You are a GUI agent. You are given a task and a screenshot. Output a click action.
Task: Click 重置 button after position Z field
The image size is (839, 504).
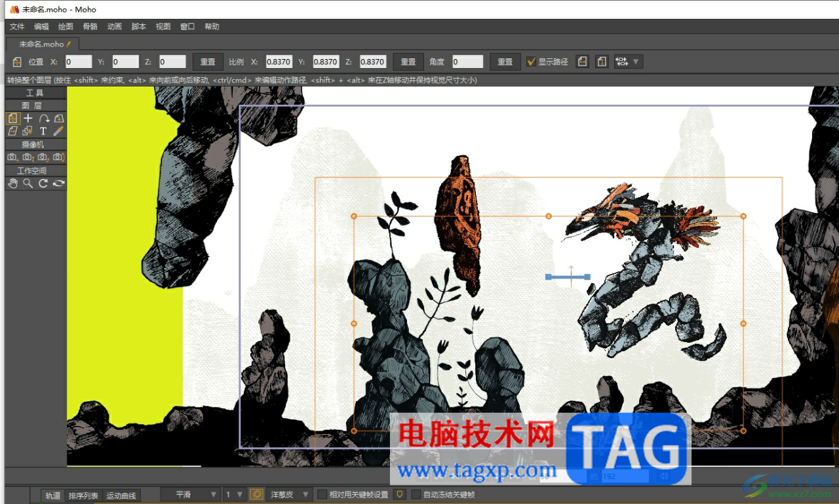pos(208,62)
